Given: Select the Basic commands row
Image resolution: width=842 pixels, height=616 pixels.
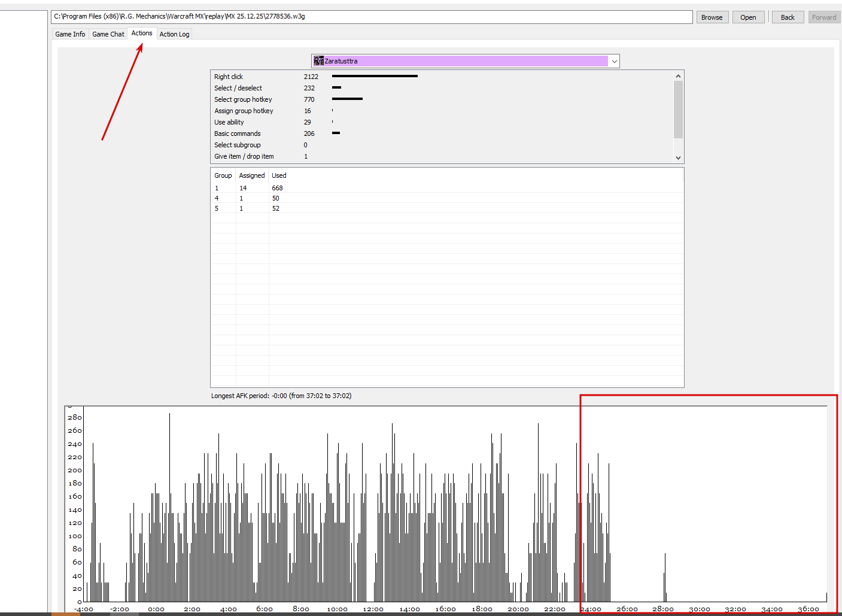Looking at the screenshot, I should click(443, 133).
